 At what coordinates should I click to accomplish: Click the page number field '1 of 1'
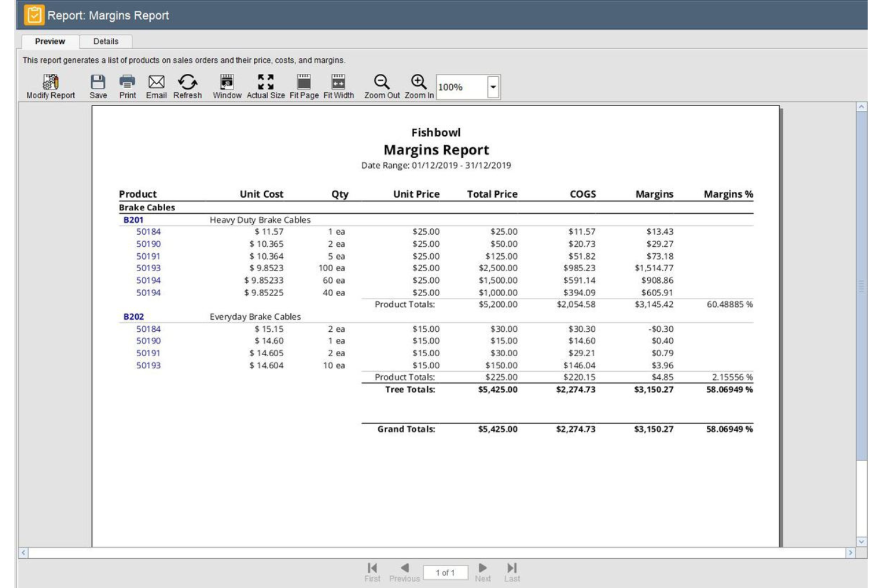coord(445,573)
